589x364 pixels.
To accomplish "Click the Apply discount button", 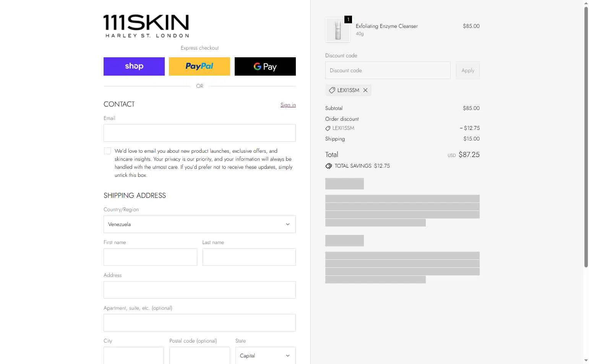I will click(468, 70).
